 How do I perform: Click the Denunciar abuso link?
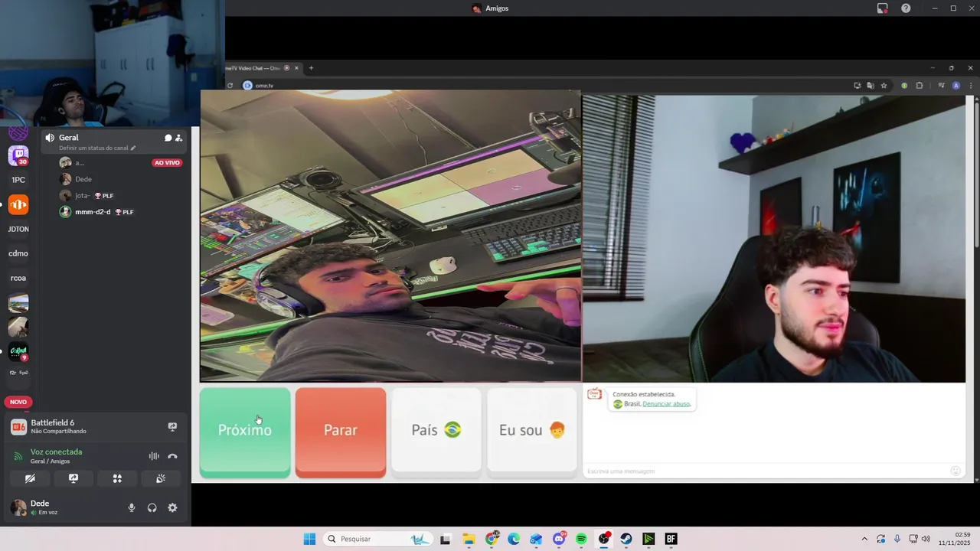pyautogui.click(x=666, y=403)
